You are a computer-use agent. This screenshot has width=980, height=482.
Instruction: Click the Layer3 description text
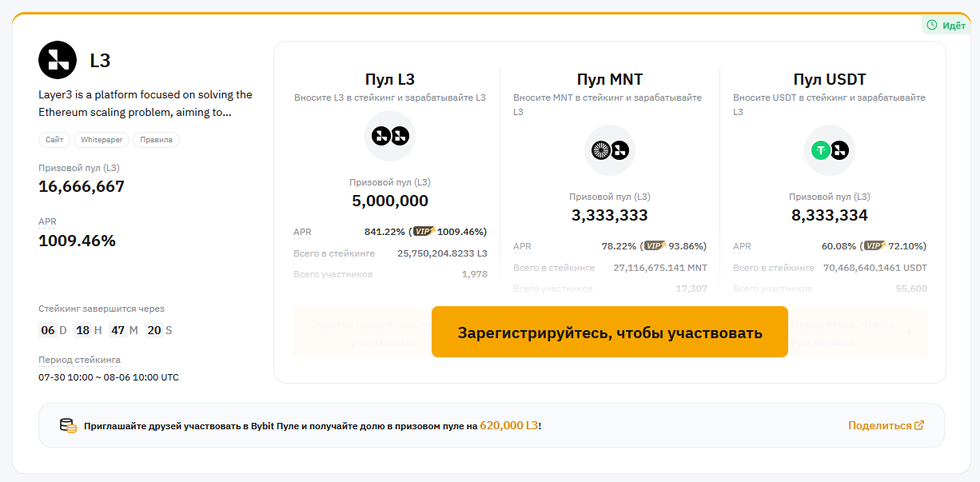[x=145, y=104]
